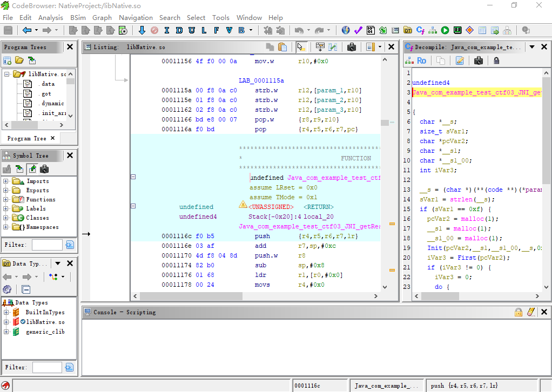Toggle console scroll lock icon
The height and width of the screenshot is (392, 552).
pyautogui.click(x=518, y=312)
